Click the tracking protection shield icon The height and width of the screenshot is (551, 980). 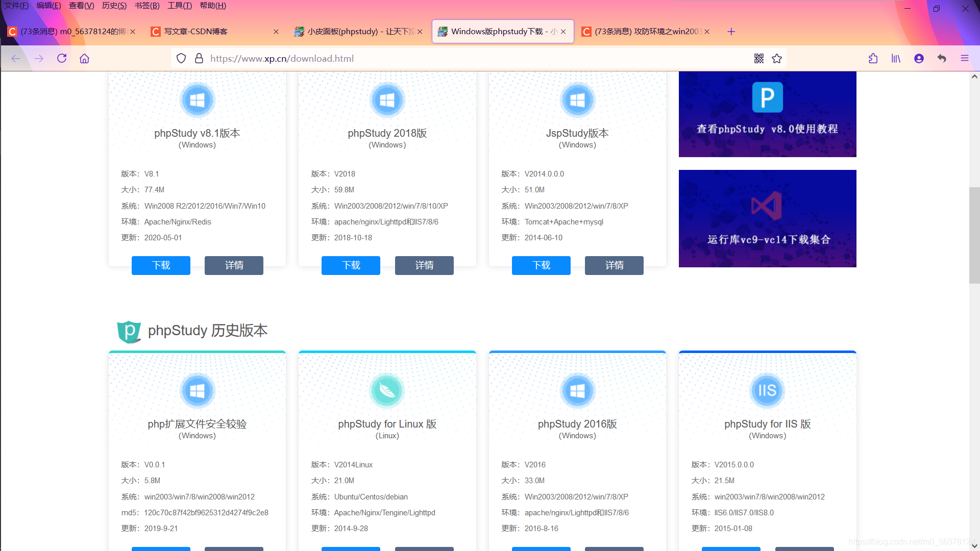pyautogui.click(x=181, y=59)
